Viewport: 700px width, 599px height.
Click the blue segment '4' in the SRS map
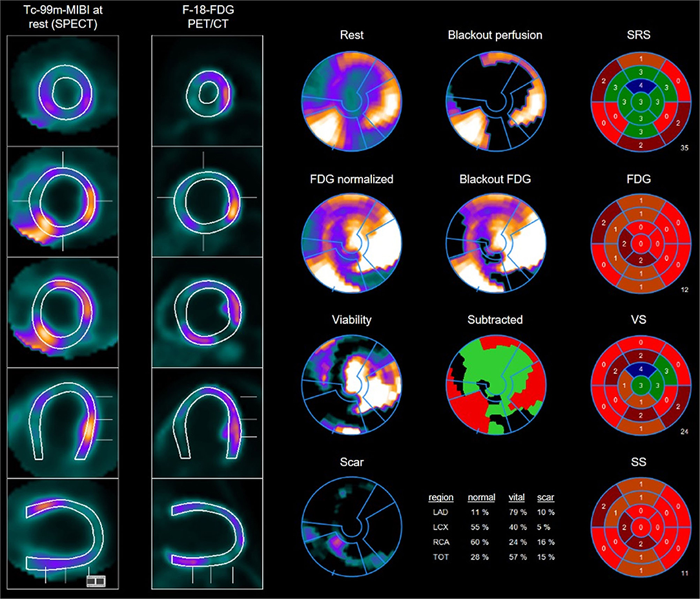click(x=641, y=86)
